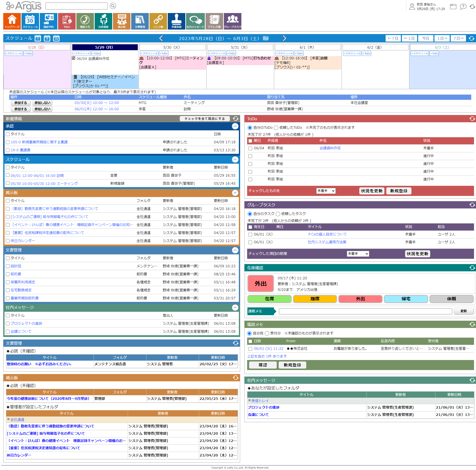This screenshot has width=476, height=470.
Task: Open the ToDo status dropdown showing 未着手
Action: coord(326,191)
